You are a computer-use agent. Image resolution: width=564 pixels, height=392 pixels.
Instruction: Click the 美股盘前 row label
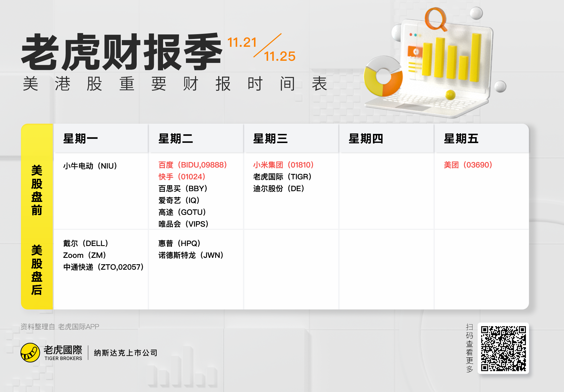[x=37, y=190]
